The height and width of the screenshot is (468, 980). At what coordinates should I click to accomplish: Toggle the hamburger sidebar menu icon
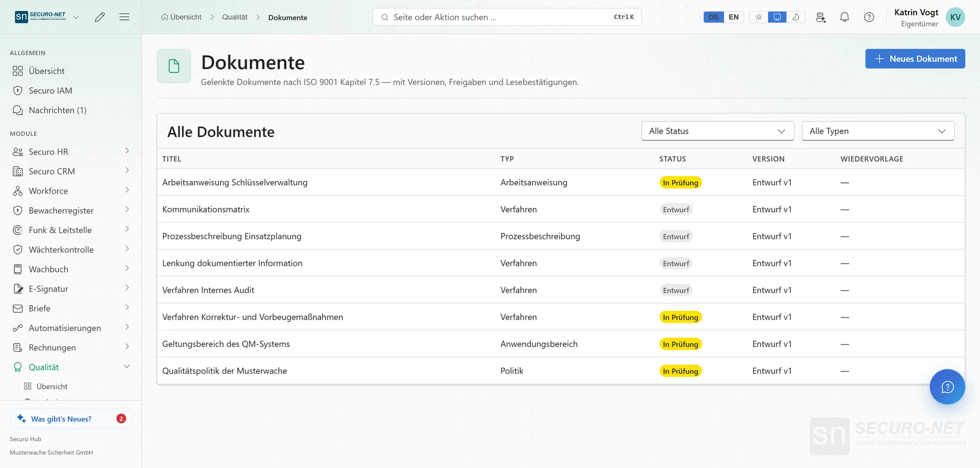pyautogui.click(x=124, y=17)
